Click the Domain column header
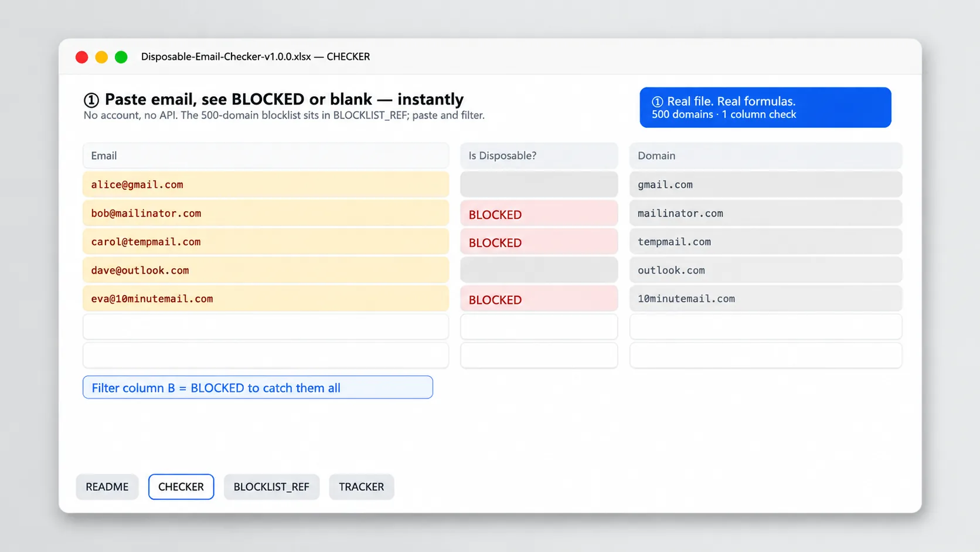This screenshot has height=552, width=980. pyautogui.click(x=766, y=155)
